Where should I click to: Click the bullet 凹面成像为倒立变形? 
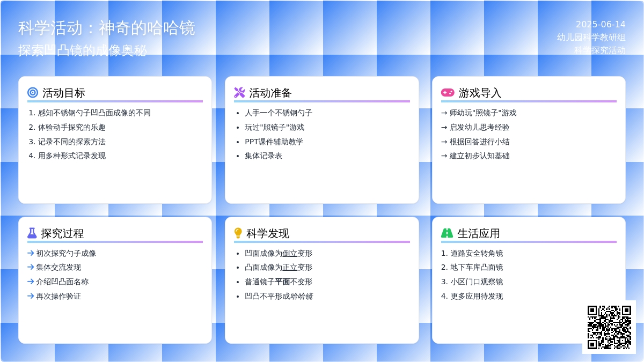[279, 253]
